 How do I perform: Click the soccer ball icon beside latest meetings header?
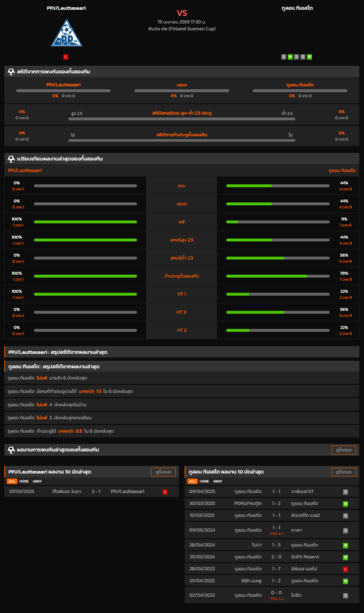point(11,450)
